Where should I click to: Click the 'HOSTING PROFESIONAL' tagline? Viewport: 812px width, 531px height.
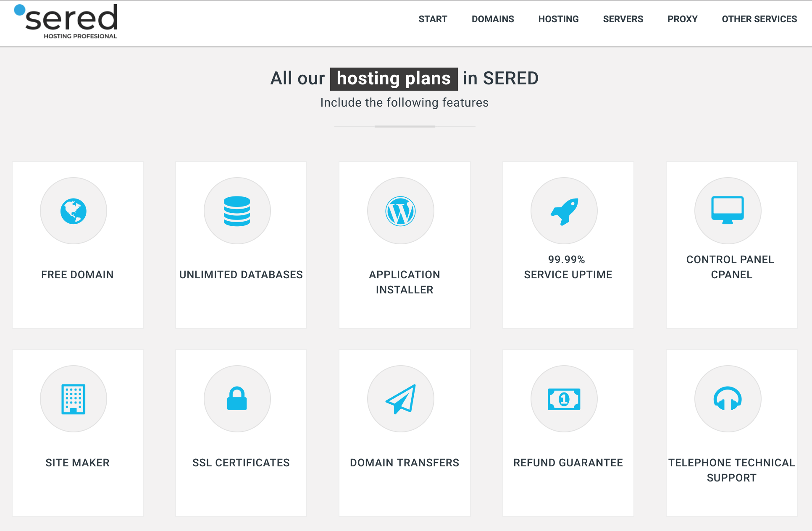pyautogui.click(x=80, y=36)
